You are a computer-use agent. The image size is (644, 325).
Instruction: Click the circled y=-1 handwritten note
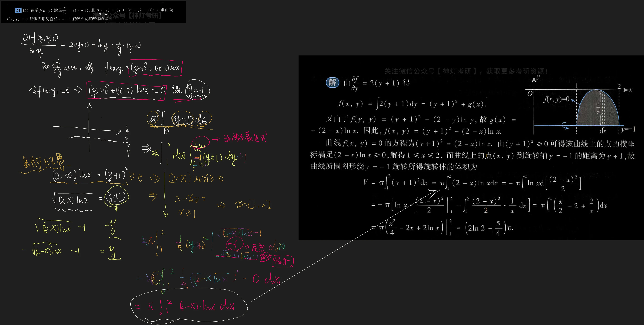point(197,90)
